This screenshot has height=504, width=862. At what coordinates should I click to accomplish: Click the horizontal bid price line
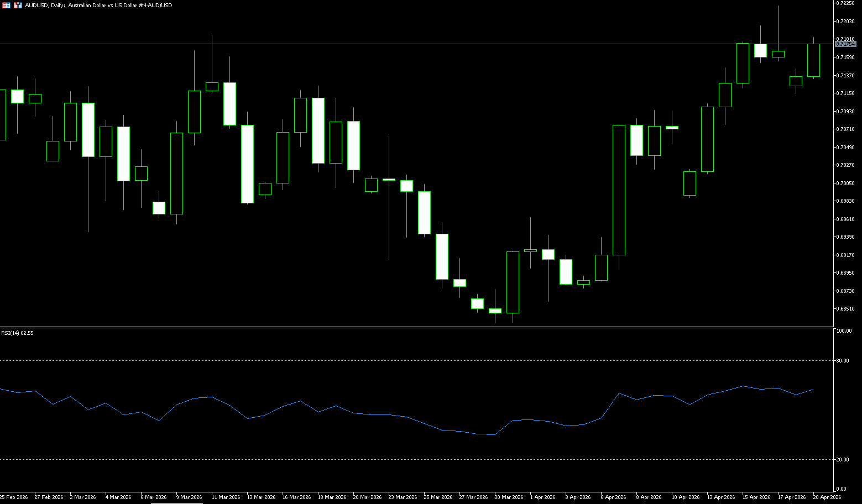pos(387,44)
